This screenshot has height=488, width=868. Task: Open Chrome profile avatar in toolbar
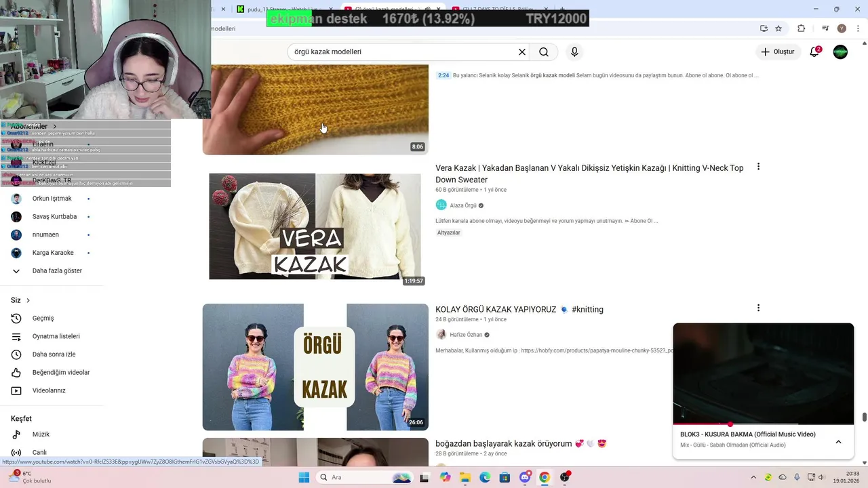(842, 28)
